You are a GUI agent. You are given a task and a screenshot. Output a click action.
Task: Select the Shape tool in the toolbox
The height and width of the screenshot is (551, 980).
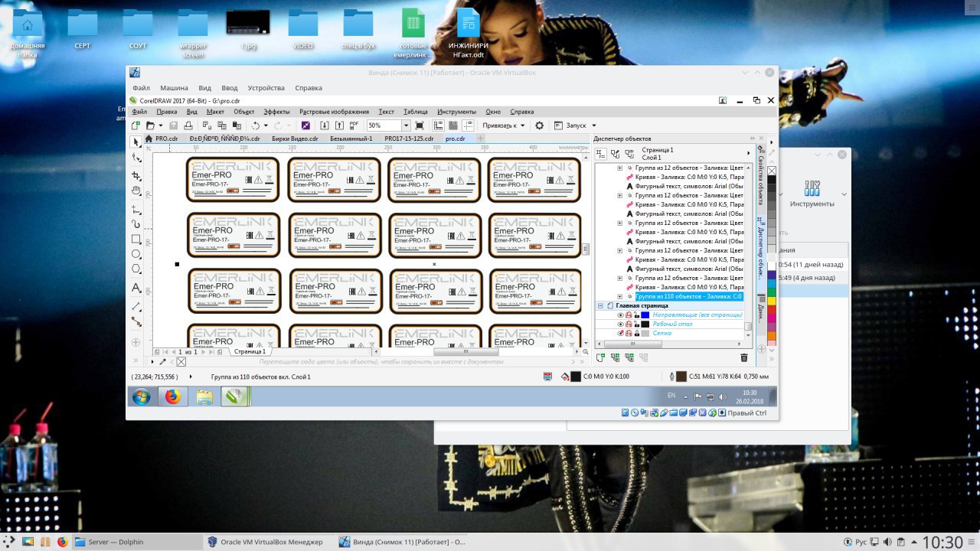click(136, 158)
